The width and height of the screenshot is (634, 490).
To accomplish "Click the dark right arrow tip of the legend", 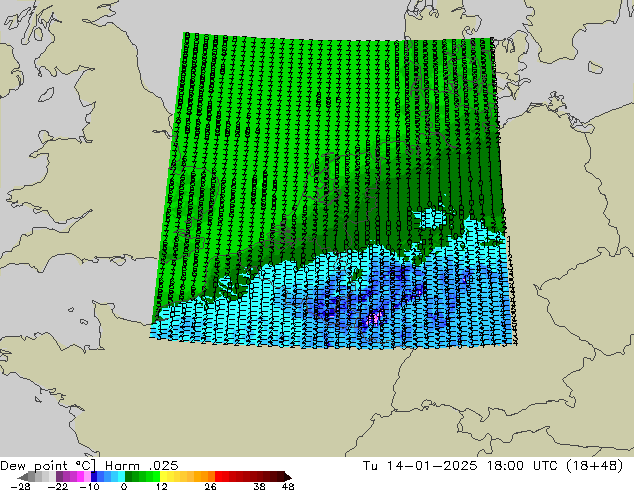I will click(x=288, y=477).
